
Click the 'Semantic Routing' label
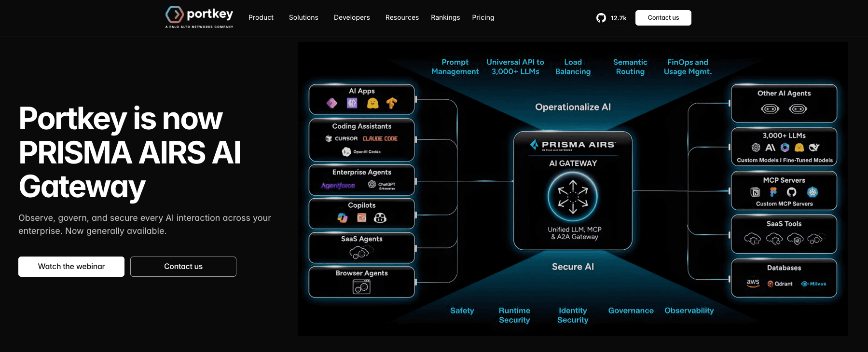click(x=630, y=67)
